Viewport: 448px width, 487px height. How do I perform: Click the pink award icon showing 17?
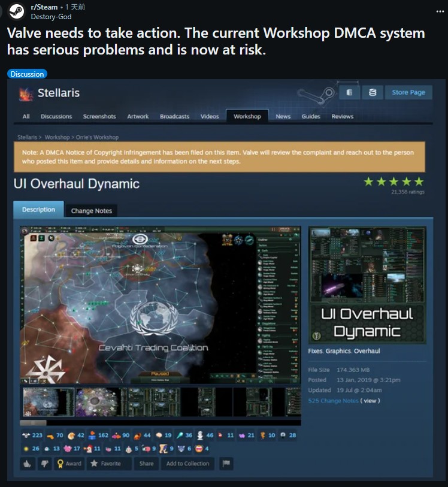point(67,449)
